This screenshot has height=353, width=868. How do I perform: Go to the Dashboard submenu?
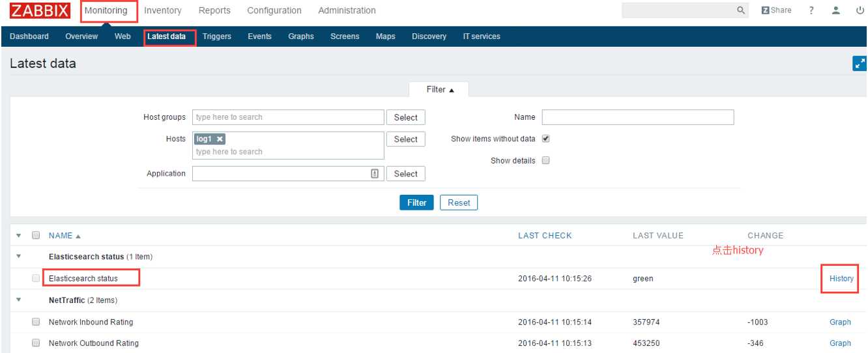[x=29, y=36]
